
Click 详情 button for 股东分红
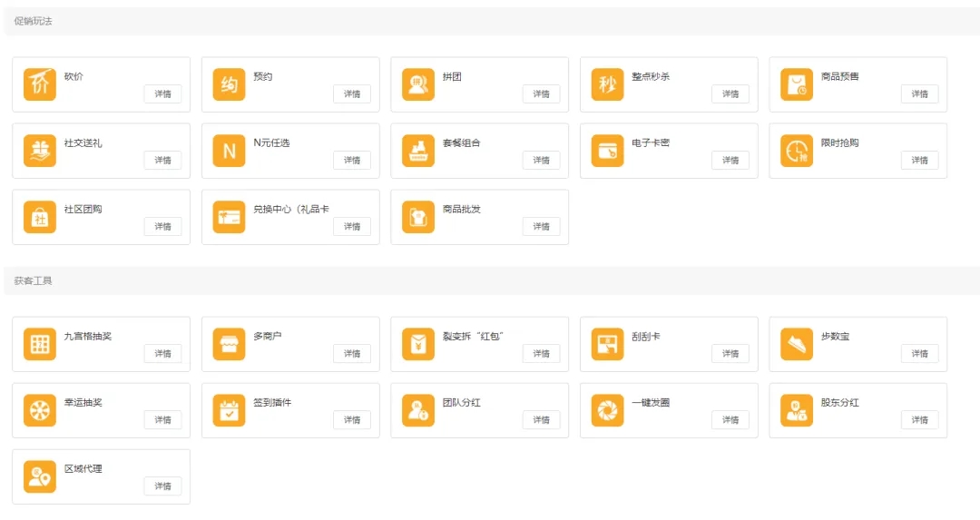[919, 419]
